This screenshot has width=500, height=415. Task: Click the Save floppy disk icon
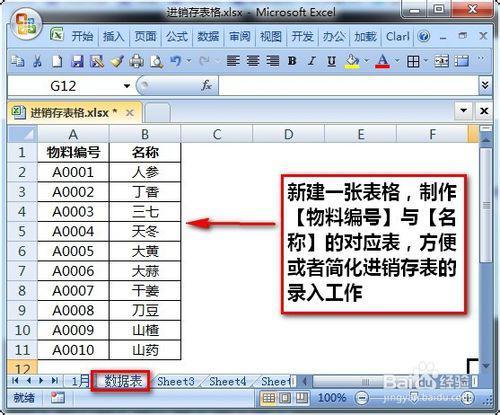point(77,62)
